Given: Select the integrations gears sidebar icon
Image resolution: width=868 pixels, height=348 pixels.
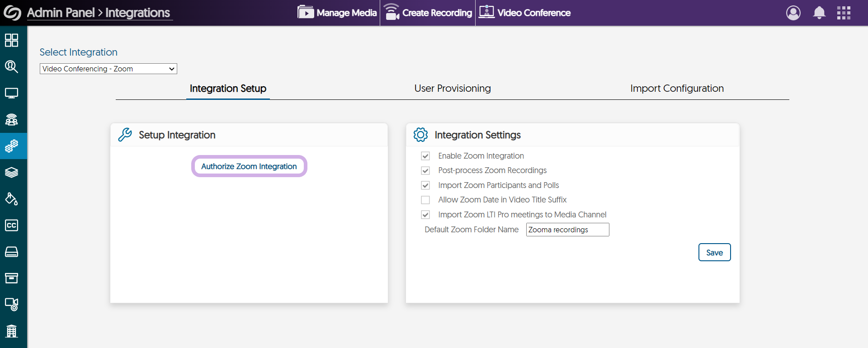Looking at the screenshot, I should 11,146.
